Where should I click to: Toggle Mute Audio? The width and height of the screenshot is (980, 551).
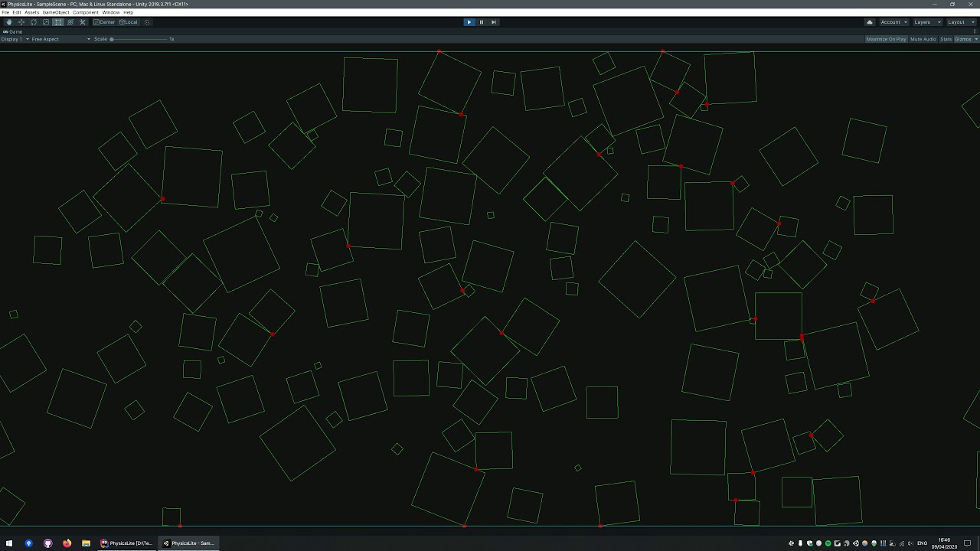click(x=923, y=39)
